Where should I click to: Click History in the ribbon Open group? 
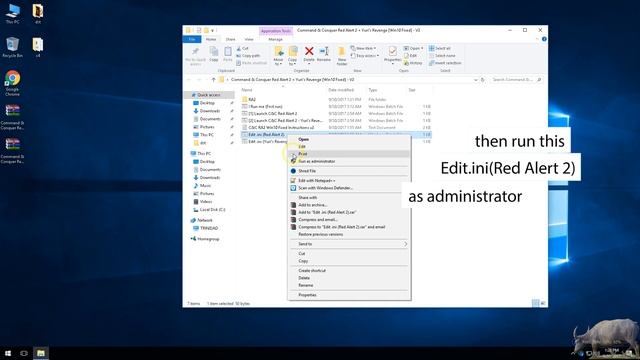[x=413, y=63]
